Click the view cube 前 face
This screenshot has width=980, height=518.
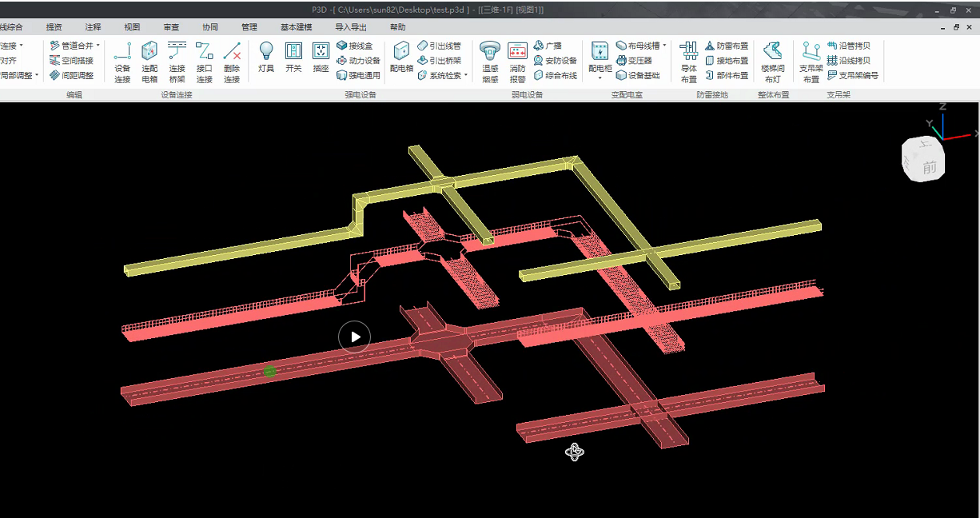click(x=929, y=168)
